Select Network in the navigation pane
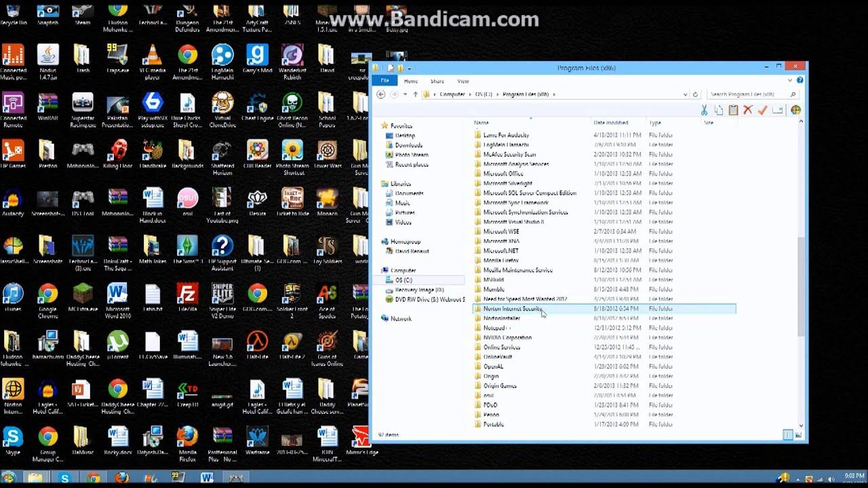Image resolution: width=868 pixels, height=488 pixels. coord(401,319)
